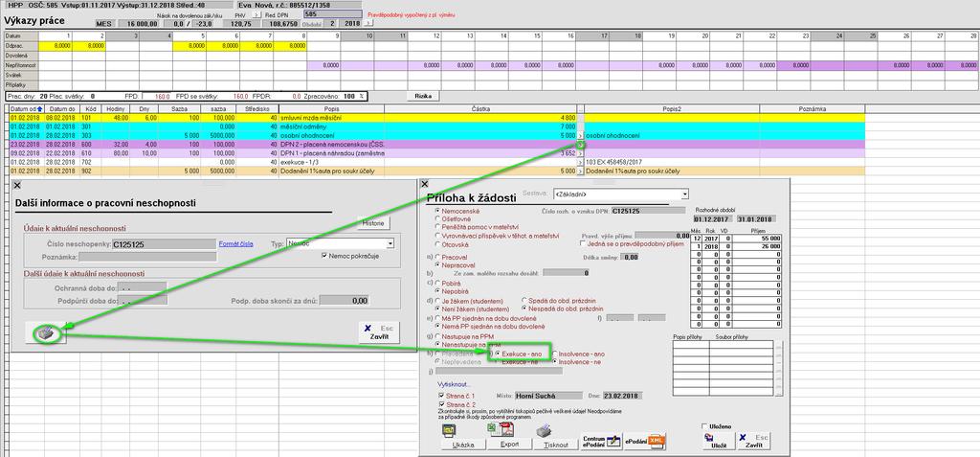Toggle Jedná se o pravděpodobný příjem checkbox
The image size is (980, 457).
(x=582, y=243)
